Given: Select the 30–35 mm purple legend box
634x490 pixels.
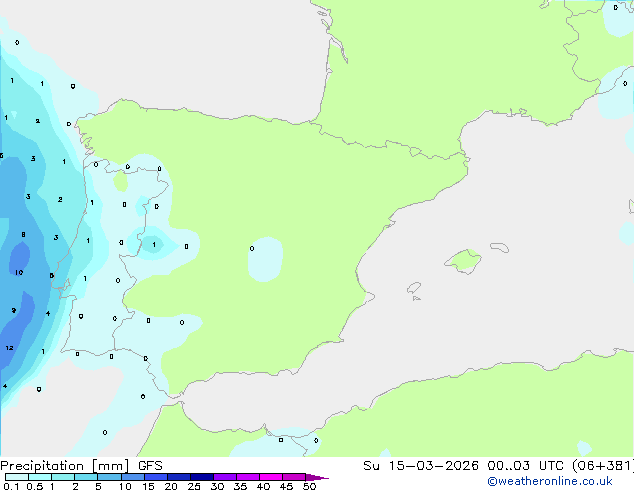Looking at the screenshot, I should point(224,477).
